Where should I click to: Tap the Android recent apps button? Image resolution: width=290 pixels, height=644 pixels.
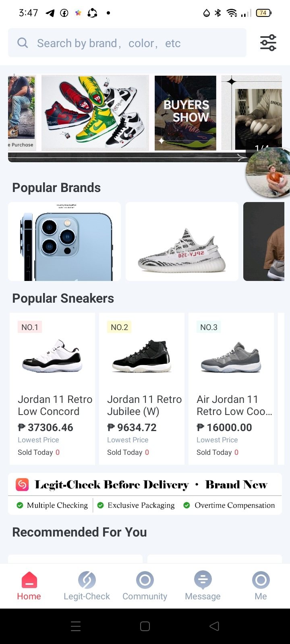point(76,626)
